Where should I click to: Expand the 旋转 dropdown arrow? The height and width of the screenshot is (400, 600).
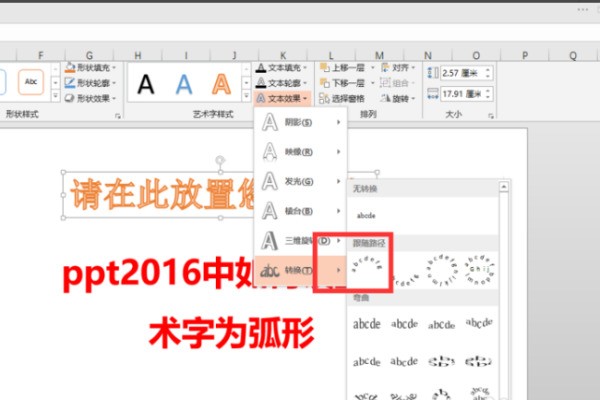click(413, 99)
